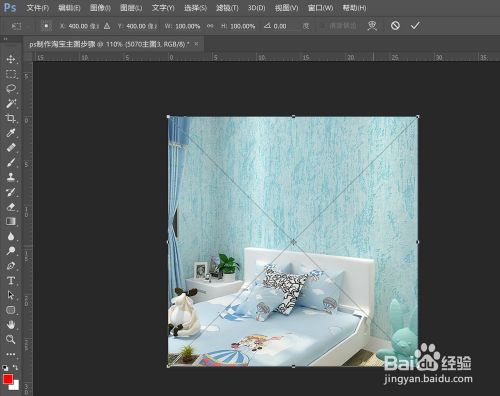Open the three-dots Edit Toolbar button

coord(11,354)
